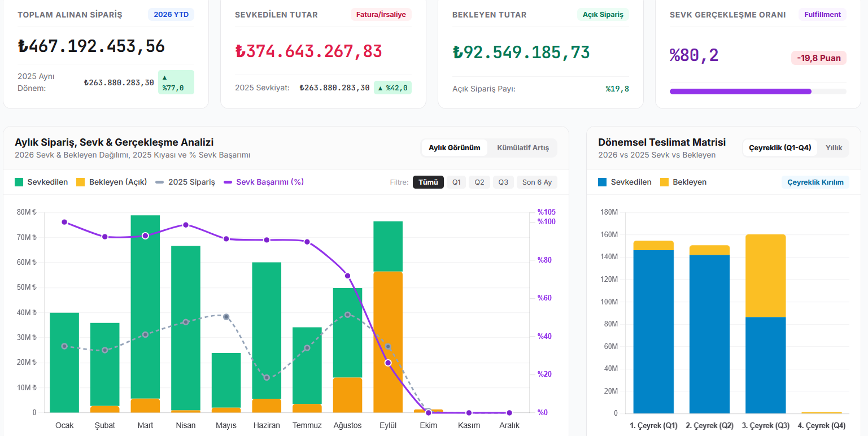Toggle the blue Sevkedilen legend in delivery matrix
This screenshot has width=868, height=436.
[x=625, y=182]
